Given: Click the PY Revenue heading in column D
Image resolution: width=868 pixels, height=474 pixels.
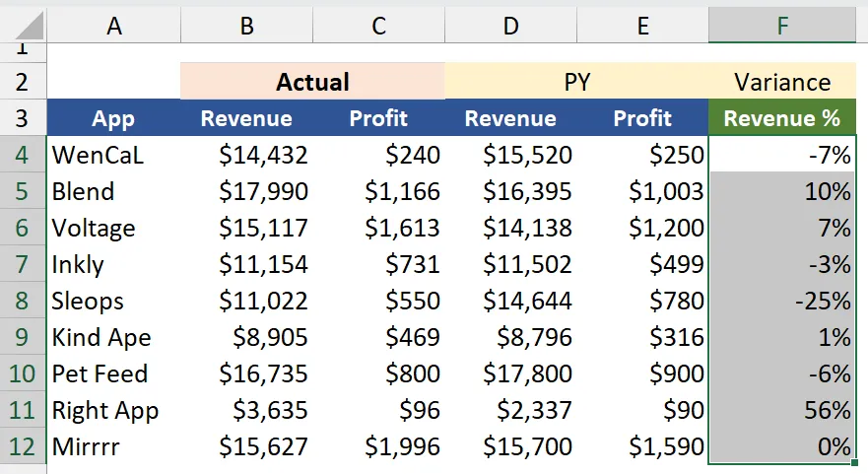Looking at the screenshot, I should coord(511,118).
